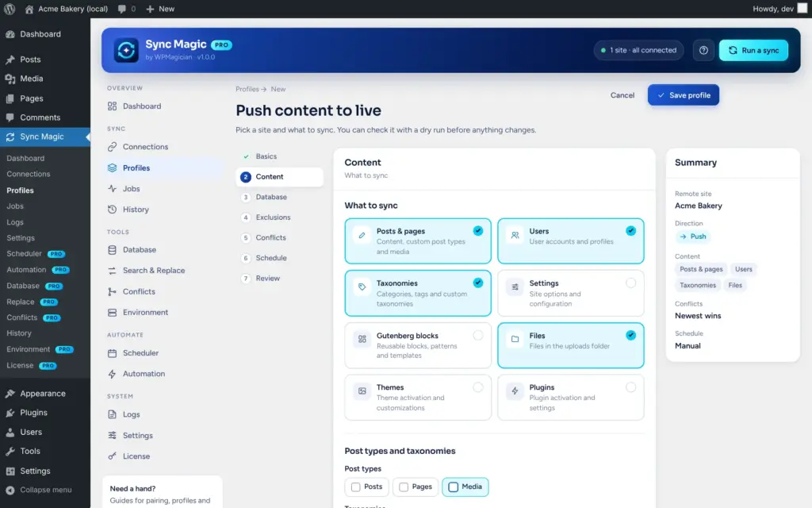Image resolution: width=812 pixels, height=508 pixels.
Task: Click the Settings sliders icon under System
Action: point(112,436)
